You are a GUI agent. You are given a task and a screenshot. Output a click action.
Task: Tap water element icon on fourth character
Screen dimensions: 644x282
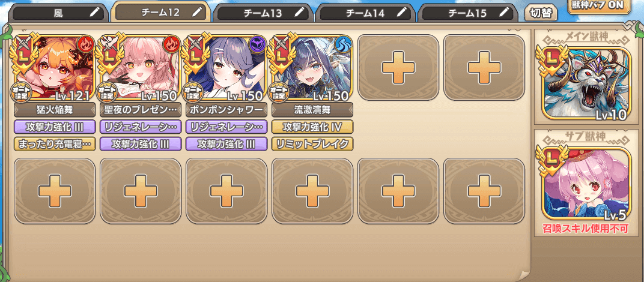[344, 44]
